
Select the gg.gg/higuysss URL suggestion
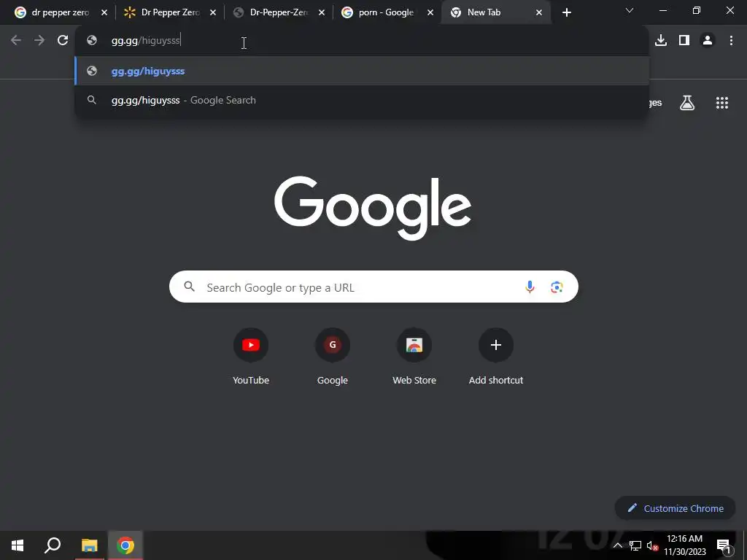[x=362, y=71]
